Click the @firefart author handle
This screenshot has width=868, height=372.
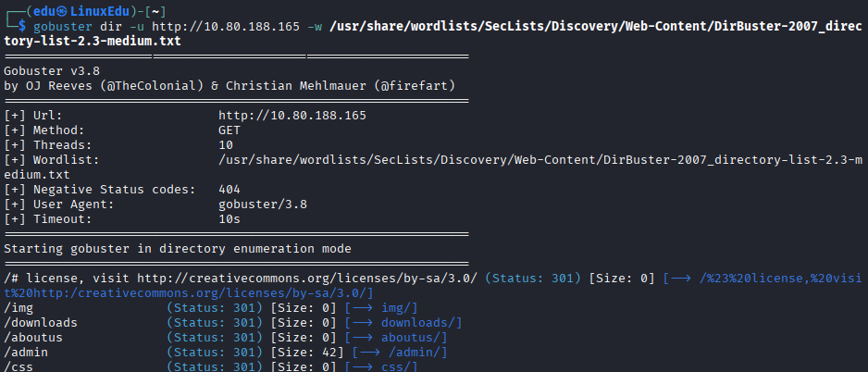[x=421, y=86]
